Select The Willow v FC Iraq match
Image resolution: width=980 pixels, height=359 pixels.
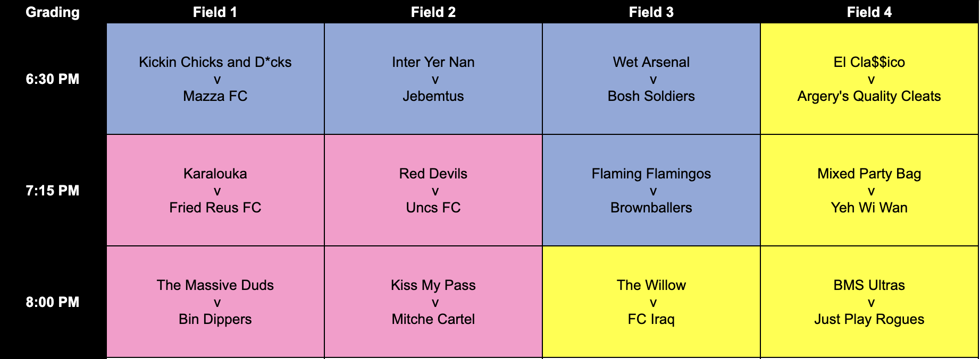point(651,302)
